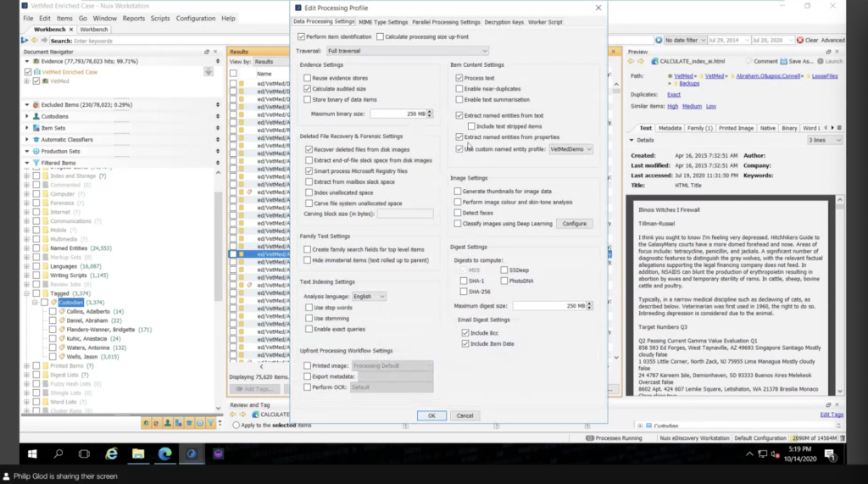Open the No date filter dropdown
Image resolution: width=868 pixels, height=484 pixels.
[x=685, y=40]
